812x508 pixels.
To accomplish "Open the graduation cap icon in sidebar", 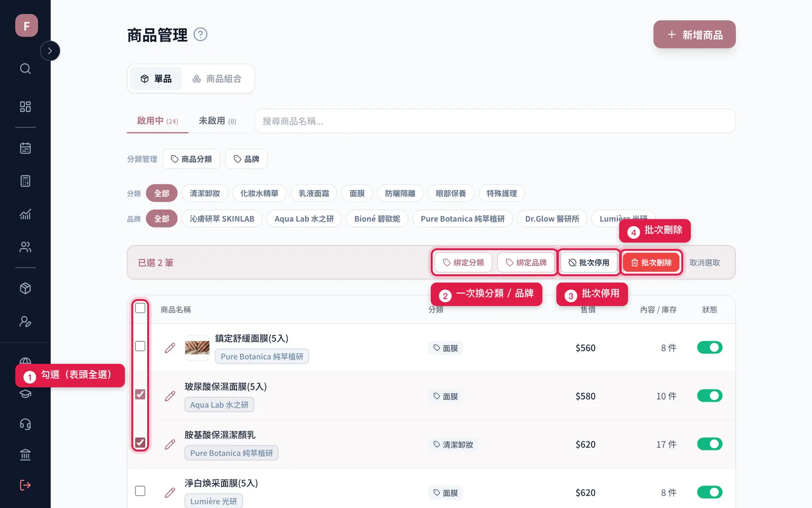I will (x=25, y=394).
